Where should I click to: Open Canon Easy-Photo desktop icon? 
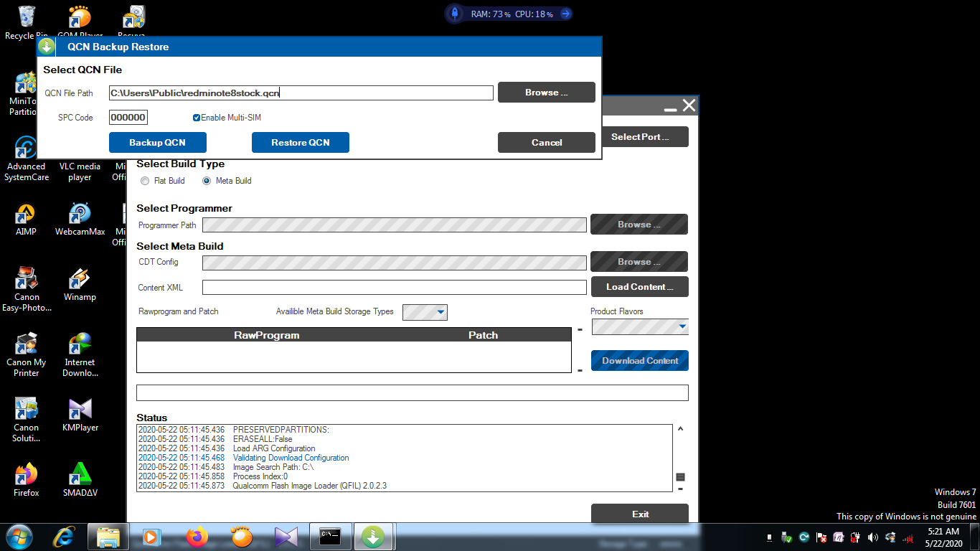click(x=27, y=290)
